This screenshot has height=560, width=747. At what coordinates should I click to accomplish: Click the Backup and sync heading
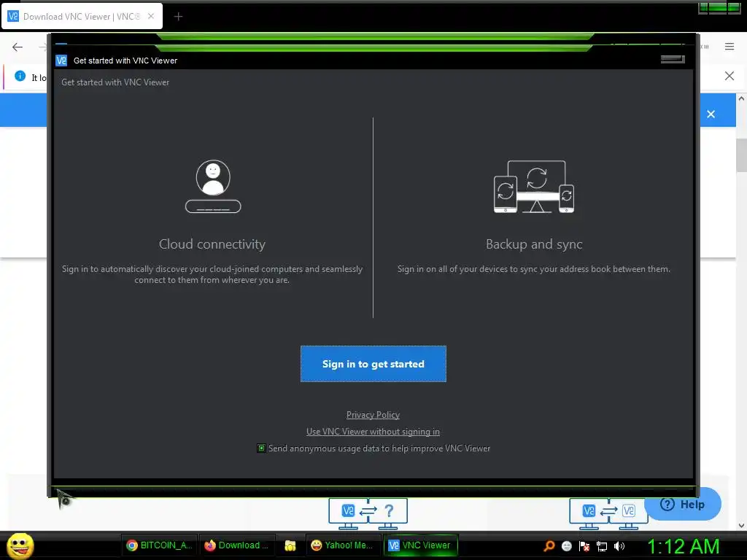pos(534,244)
